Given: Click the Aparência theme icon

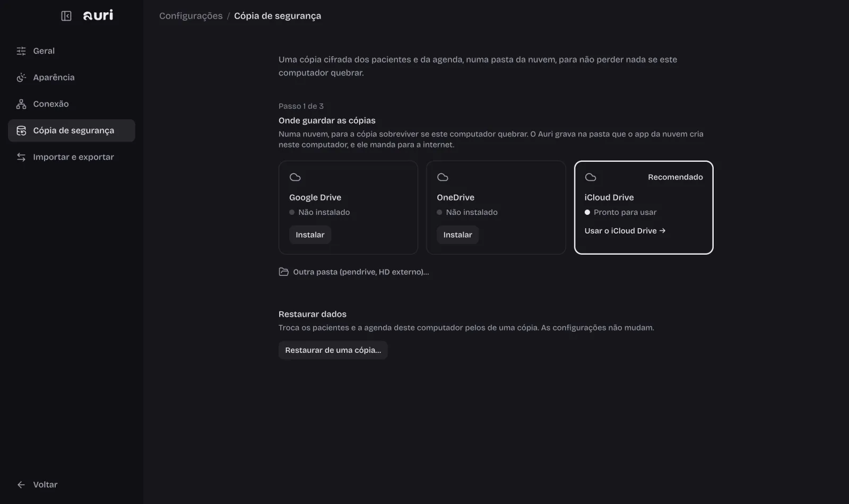Looking at the screenshot, I should (21, 77).
